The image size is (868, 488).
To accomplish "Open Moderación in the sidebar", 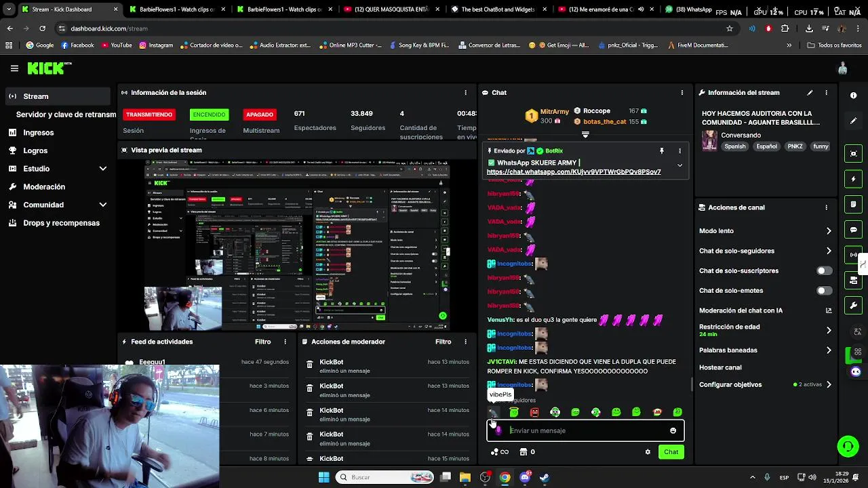I will point(44,186).
